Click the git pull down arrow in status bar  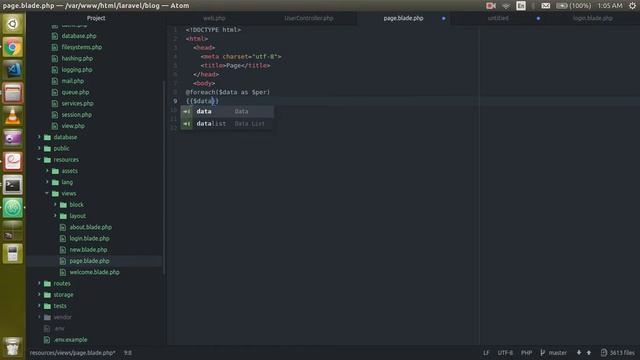pyautogui.click(x=579, y=353)
